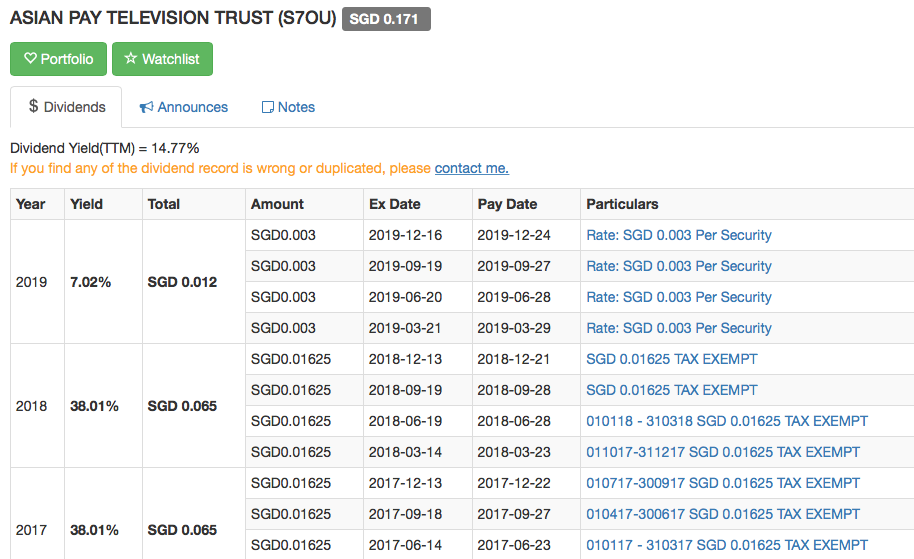This screenshot has height=559, width=914.
Task: Click the megaphone icon beside Announces
Action: point(146,107)
